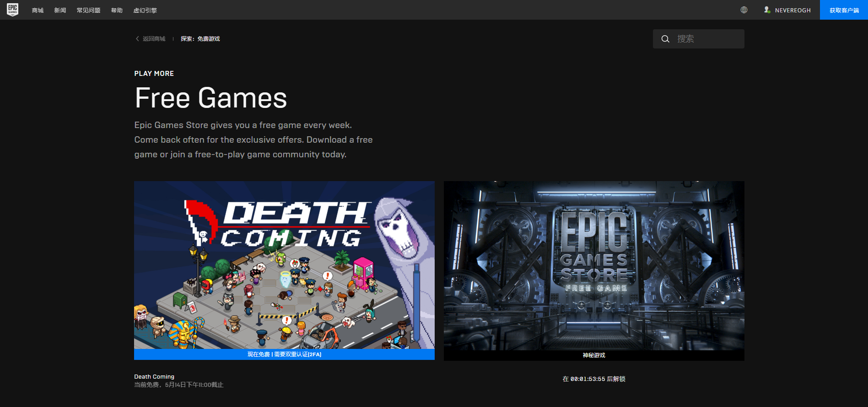Click the 当前免费, 5月14日下午11:00截止 text

pos(179,385)
